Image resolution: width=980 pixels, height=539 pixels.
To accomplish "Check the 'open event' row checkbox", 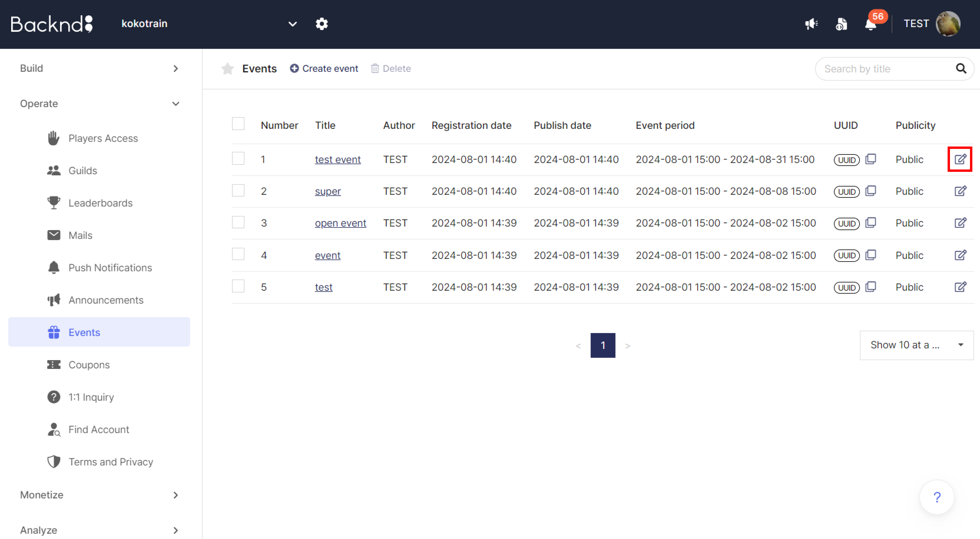I will pyautogui.click(x=238, y=222).
